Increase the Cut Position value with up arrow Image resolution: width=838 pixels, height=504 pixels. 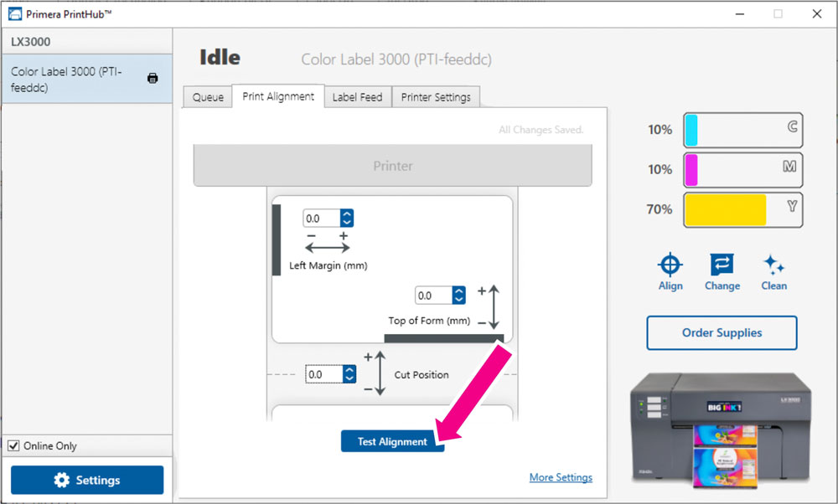(349, 369)
